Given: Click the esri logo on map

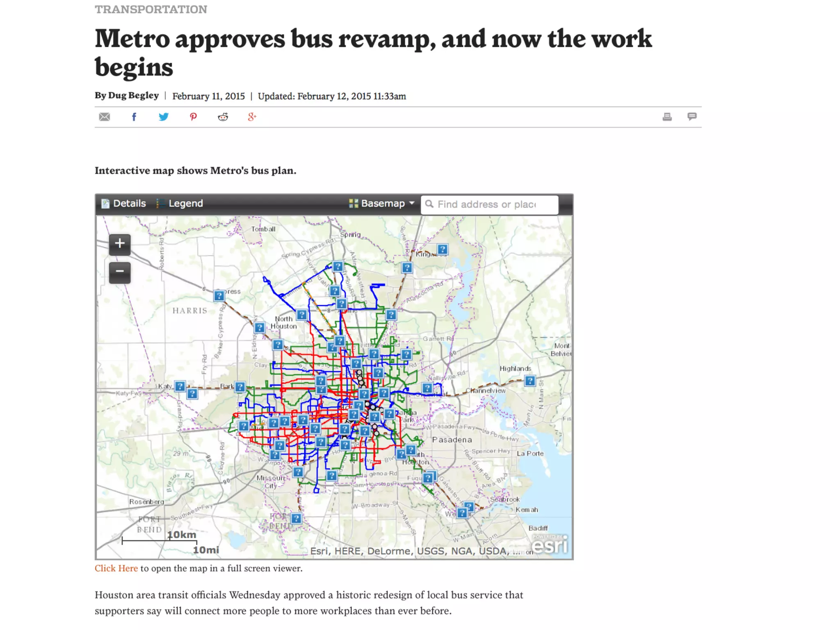Looking at the screenshot, I should point(550,546).
